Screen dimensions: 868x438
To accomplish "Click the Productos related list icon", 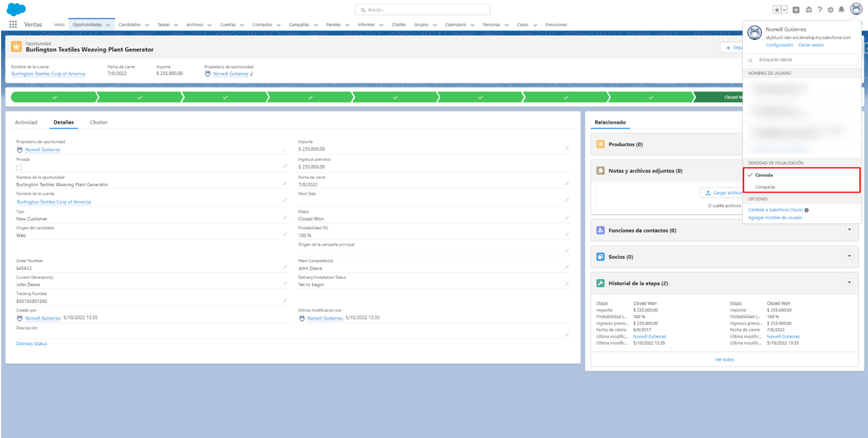I will [600, 144].
